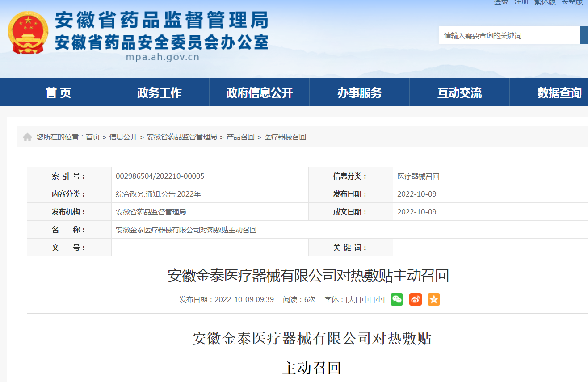This screenshot has height=382, width=588.
Task: Open 政务工作 navigation menu
Action: pos(159,92)
